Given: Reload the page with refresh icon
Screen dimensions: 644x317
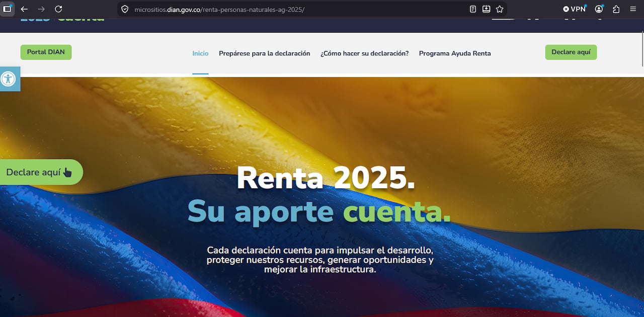Looking at the screenshot, I should 58,9.
